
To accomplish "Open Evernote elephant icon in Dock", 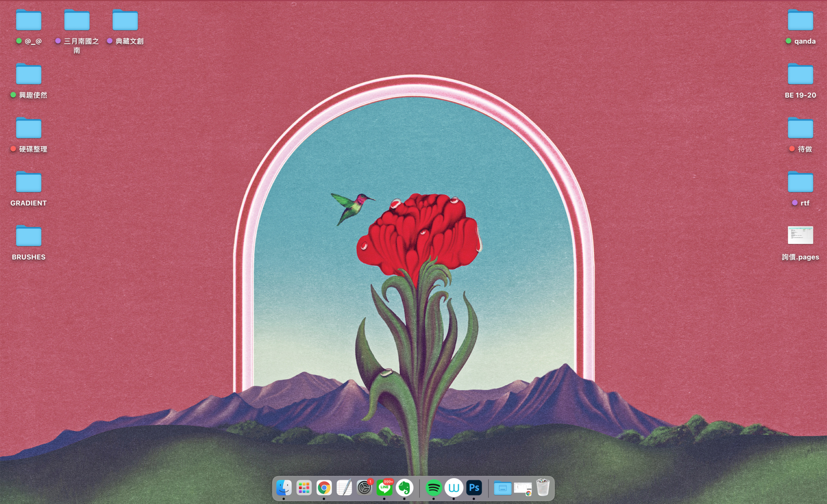I will [x=405, y=488].
